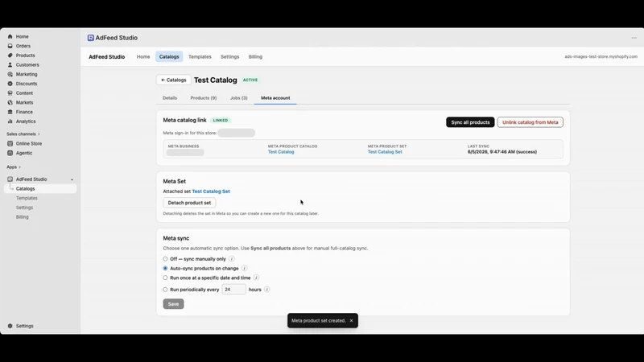Click the Discounts icon in the sidebar
The image size is (644, 362).
tap(10, 84)
